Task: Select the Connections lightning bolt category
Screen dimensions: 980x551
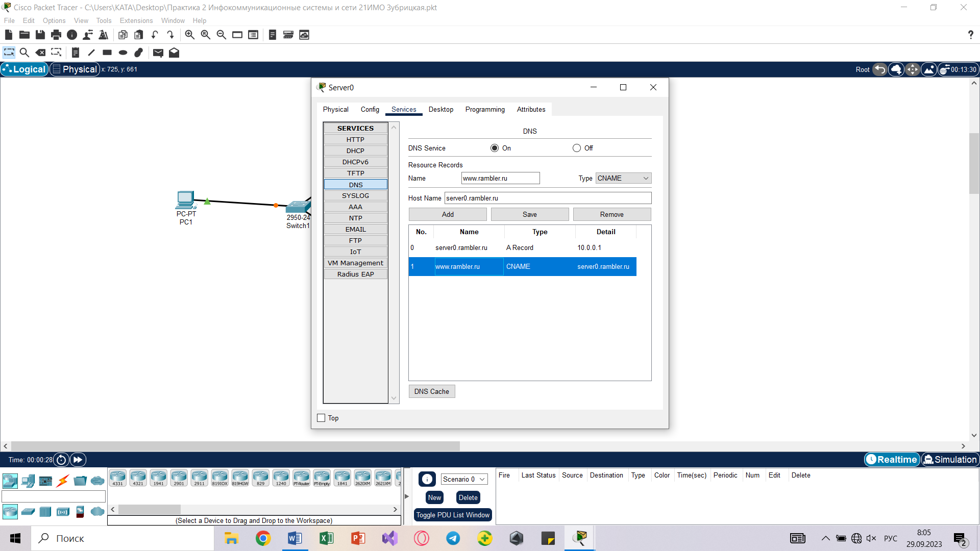Action: click(63, 481)
